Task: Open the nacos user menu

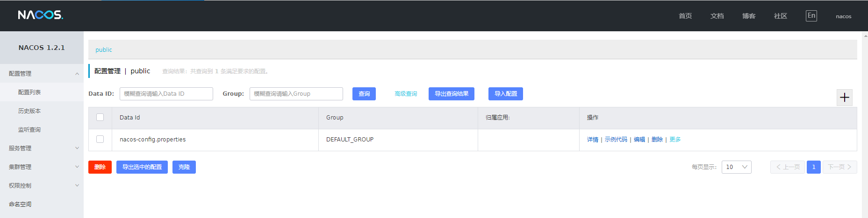Action: click(x=844, y=16)
